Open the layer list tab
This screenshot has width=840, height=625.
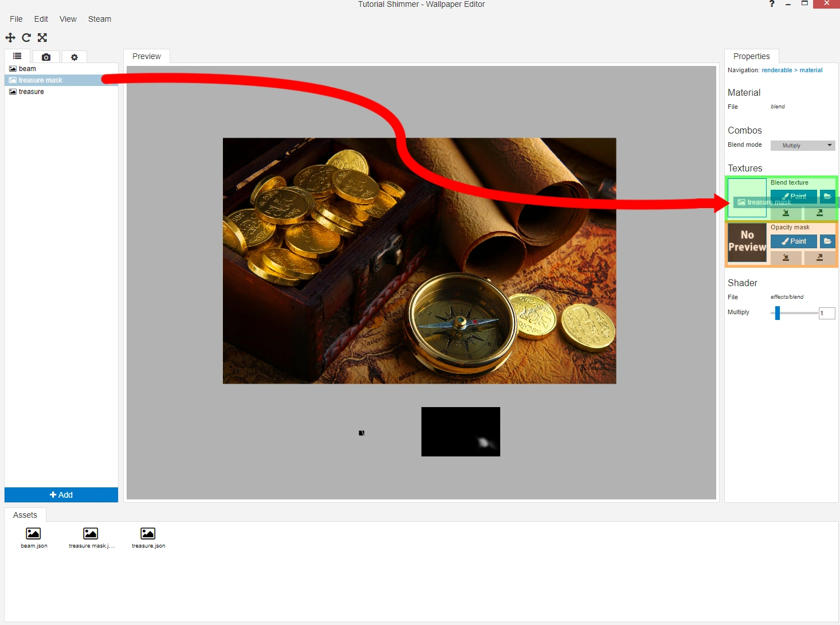(x=18, y=56)
